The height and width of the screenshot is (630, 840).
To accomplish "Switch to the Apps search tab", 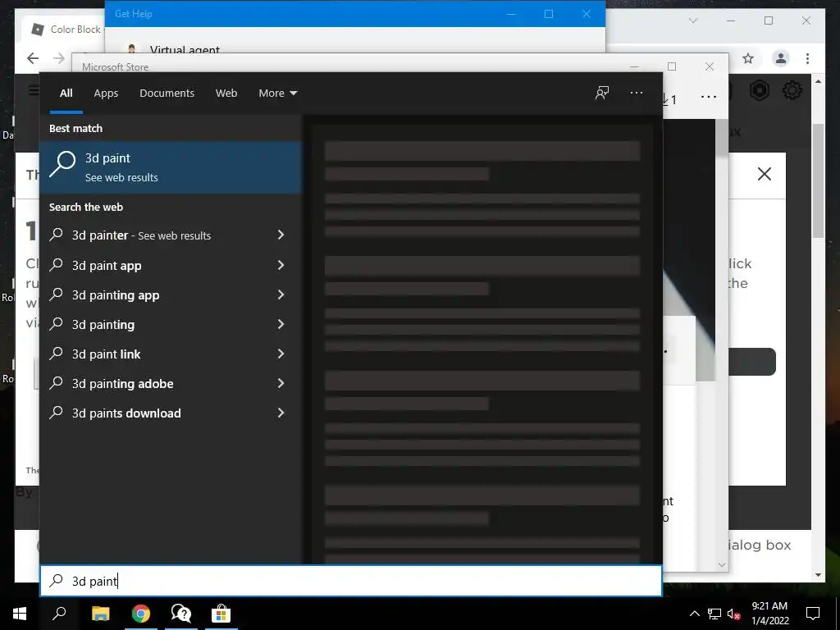I will (x=106, y=94).
